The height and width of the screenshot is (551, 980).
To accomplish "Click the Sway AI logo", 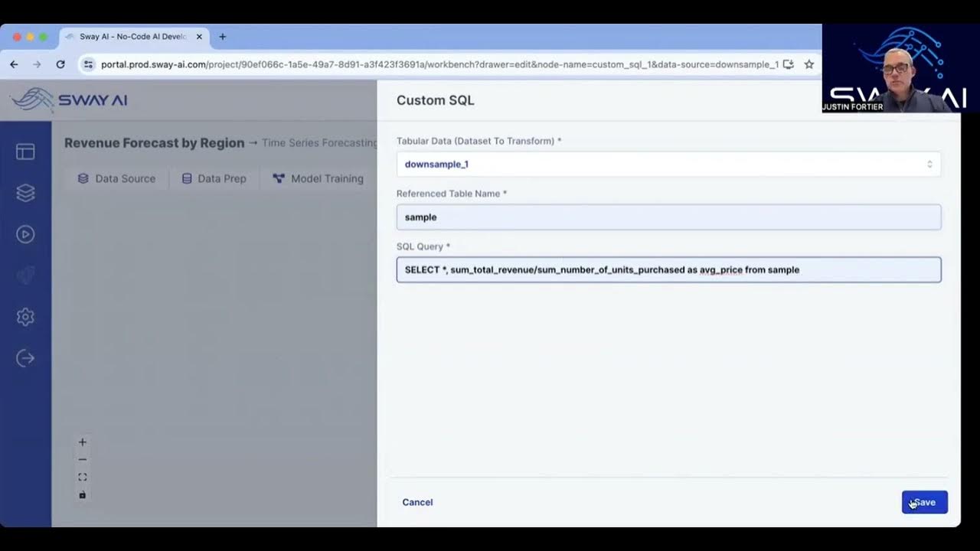I will tap(69, 100).
